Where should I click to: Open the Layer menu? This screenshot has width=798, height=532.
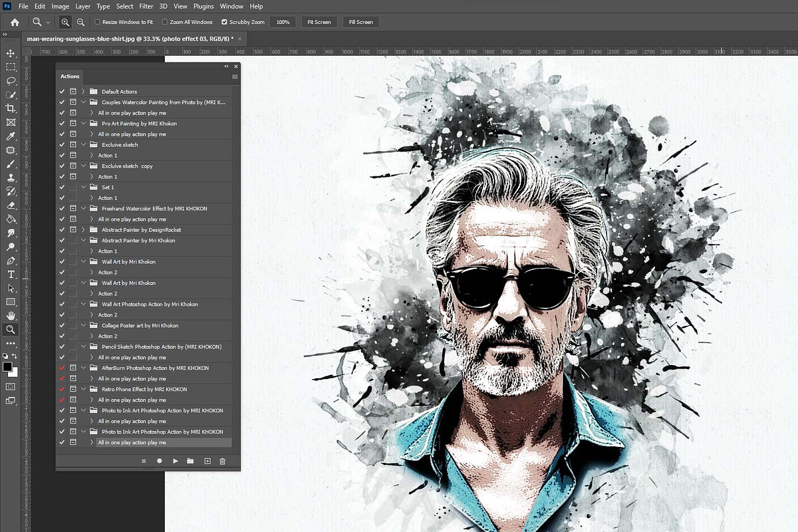[x=83, y=6]
